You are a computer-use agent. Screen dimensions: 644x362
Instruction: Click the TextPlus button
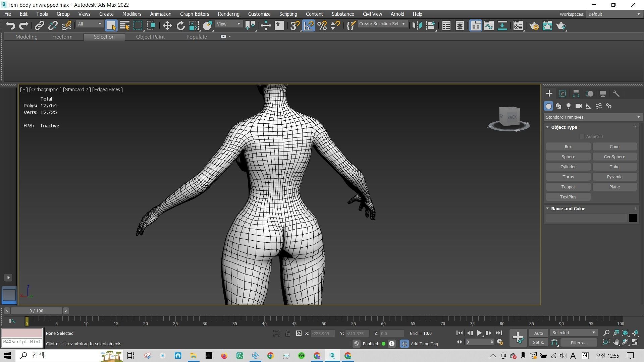(x=568, y=197)
